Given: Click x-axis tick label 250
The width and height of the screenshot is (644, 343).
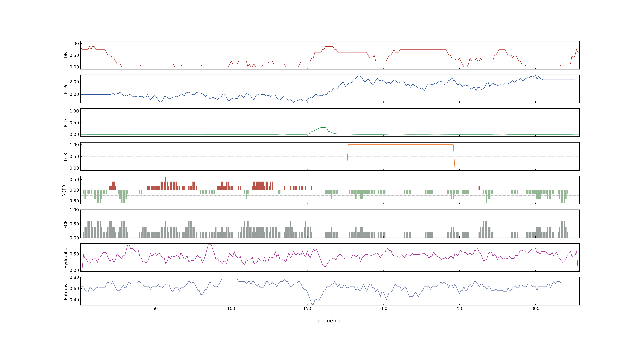Looking at the screenshot, I should click(x=459, y=309).
